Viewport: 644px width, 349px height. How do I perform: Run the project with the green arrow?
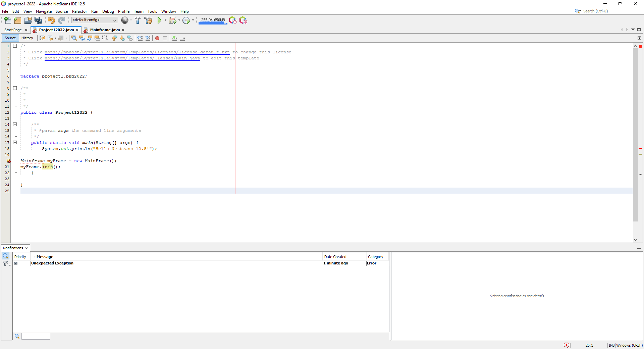point(160,20)
